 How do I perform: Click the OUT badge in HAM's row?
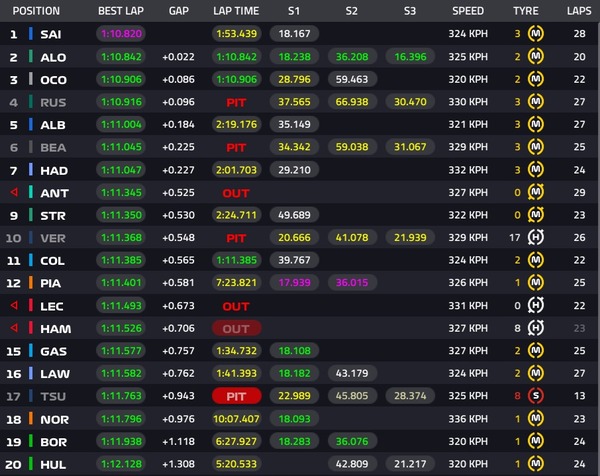click(x=236, y=328)
